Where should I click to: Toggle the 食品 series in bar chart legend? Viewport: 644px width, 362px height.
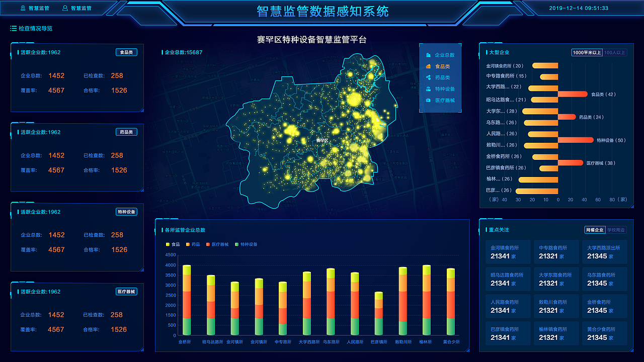[173, 244]
